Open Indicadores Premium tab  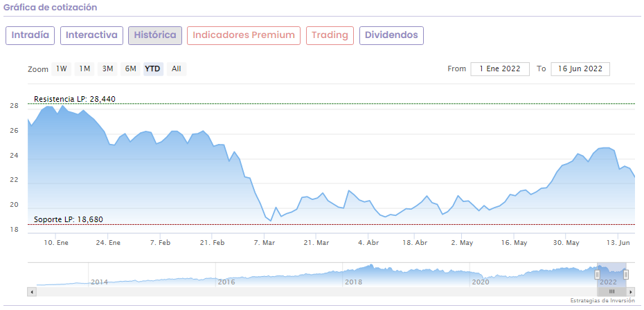tap(244, 35)
